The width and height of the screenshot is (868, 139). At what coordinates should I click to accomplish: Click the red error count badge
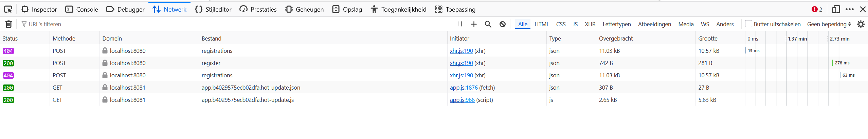[x=817, y=10]
